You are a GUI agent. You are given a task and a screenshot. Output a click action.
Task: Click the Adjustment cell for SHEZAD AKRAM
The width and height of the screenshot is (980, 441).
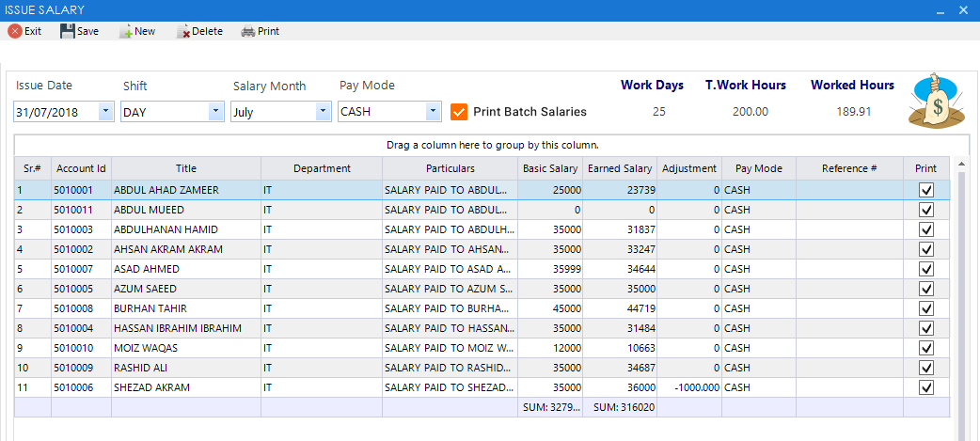689,387
